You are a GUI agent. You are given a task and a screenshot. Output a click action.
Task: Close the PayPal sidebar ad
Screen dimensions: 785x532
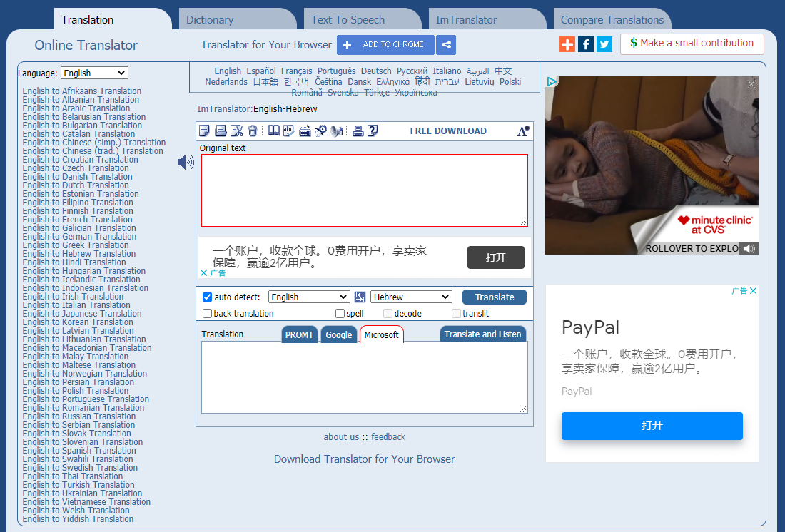tap(753, 290)
